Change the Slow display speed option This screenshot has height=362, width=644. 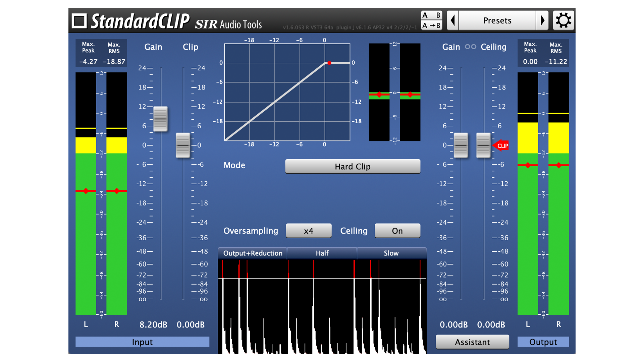pos(391,253)
